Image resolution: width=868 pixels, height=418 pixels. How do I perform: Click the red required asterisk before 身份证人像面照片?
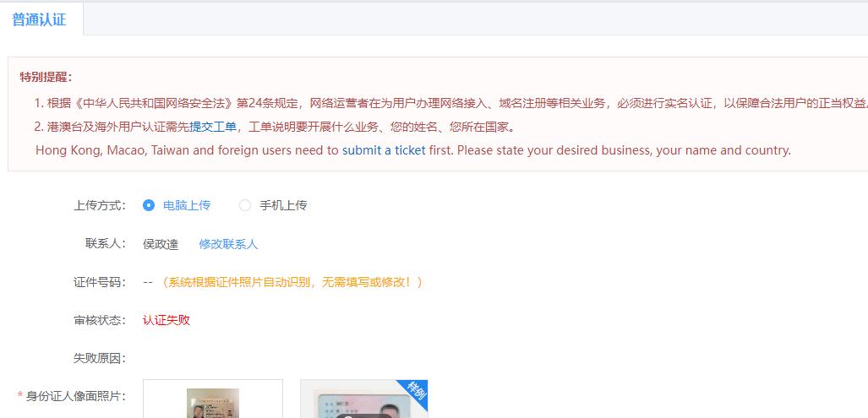pyautogui.click(x=20, y=396)
